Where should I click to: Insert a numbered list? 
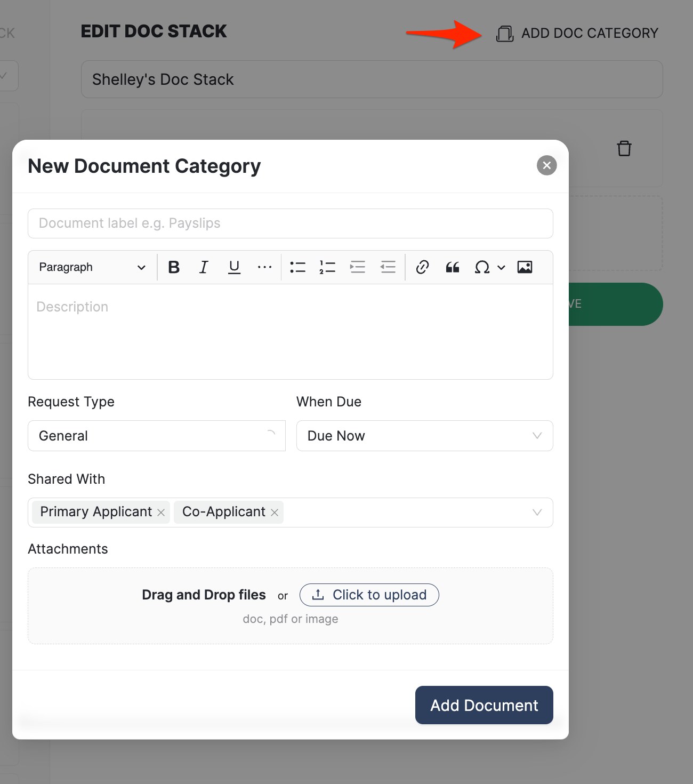click(327, 267)
